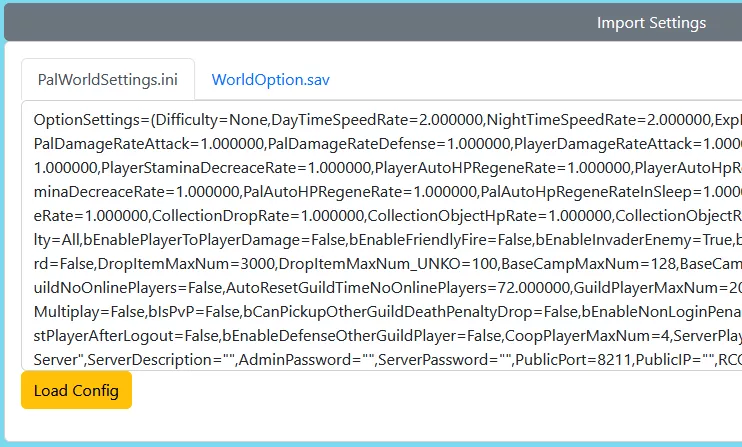Switch to the PalWorldSettings.ini tab

tap(108, 79)
